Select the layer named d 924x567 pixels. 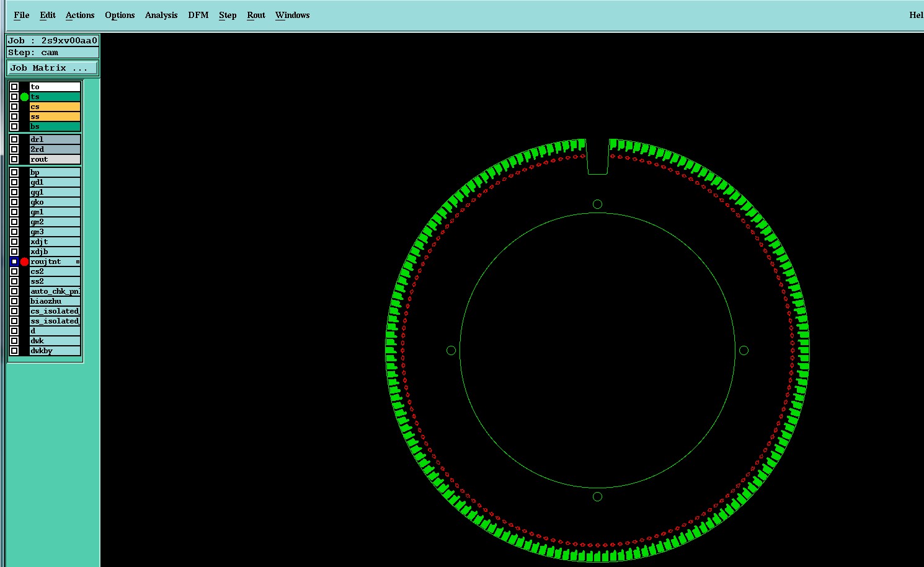55,331
